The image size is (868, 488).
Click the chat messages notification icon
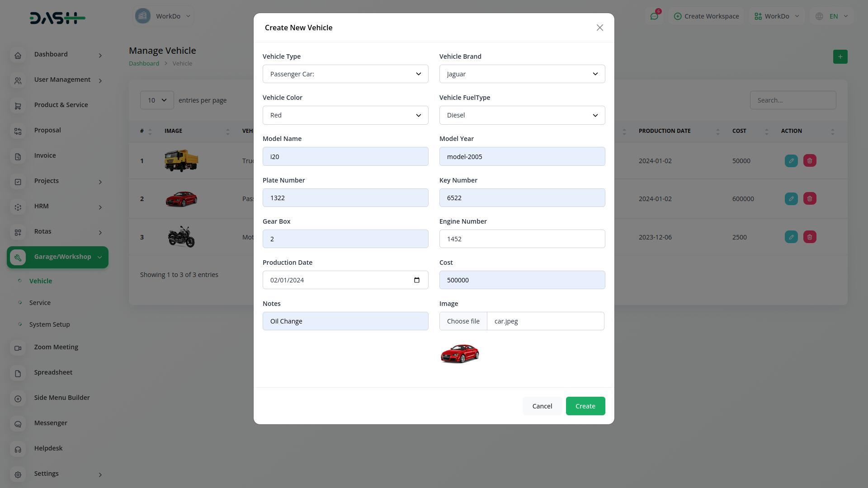coord(654,16)
